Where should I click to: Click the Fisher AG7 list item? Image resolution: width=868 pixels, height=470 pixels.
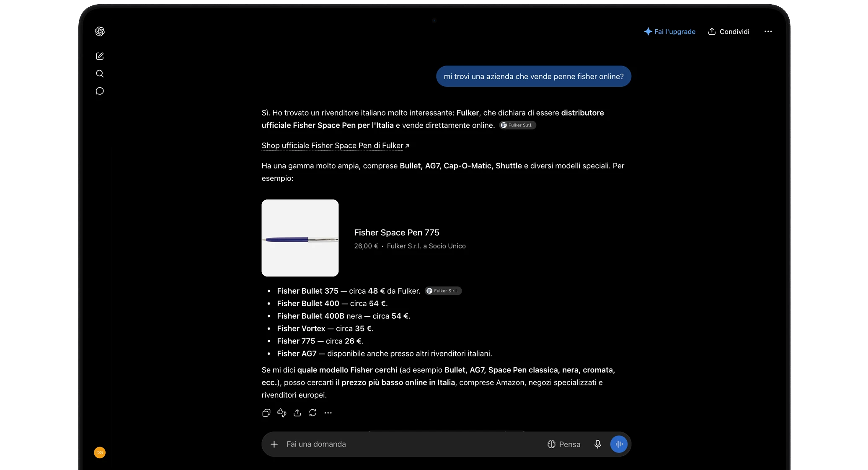(385, 354)
